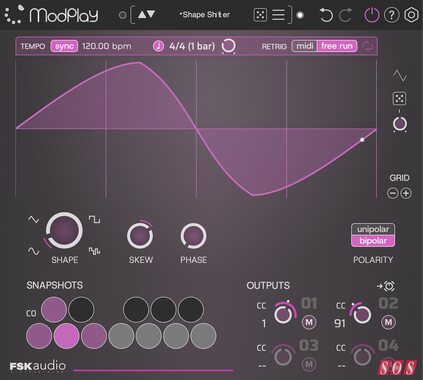Set CC for output 03 showing dashes
This screenshot has width=423, height=380.
pyautogui.click(x=262, y=366)
